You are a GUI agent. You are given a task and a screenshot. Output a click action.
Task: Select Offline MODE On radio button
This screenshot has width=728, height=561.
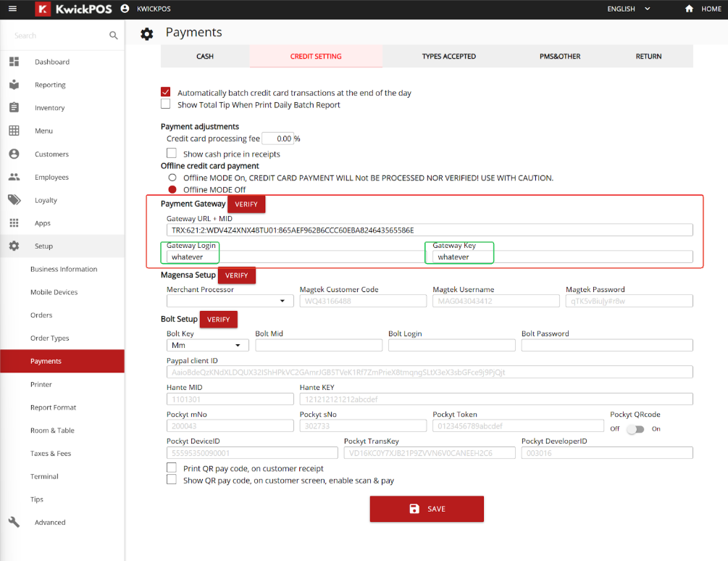[172, 178]
